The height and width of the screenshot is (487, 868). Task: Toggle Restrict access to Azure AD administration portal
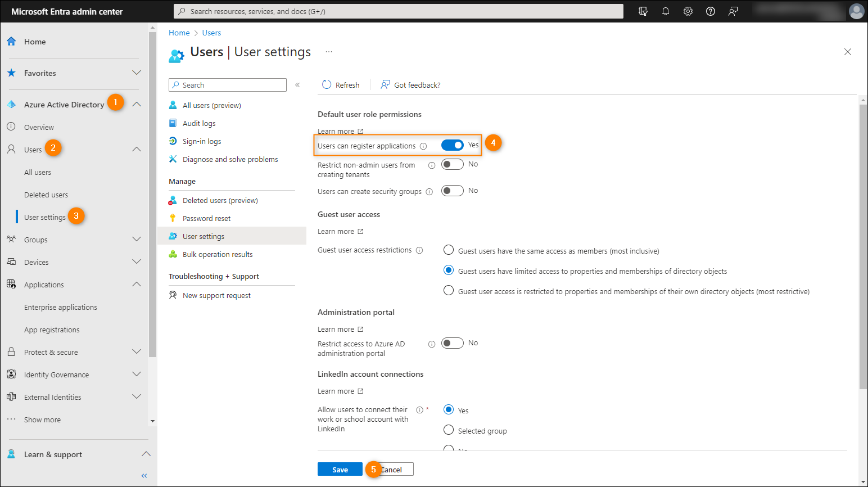(x=453, y=343)
